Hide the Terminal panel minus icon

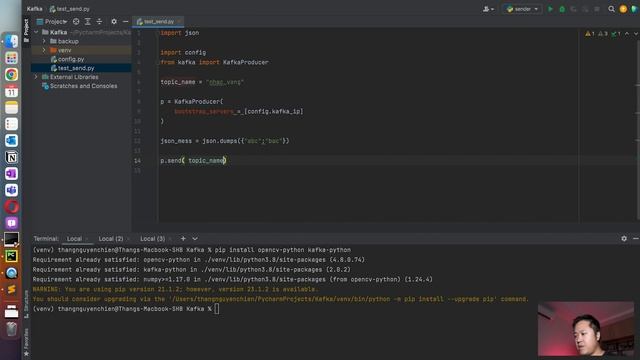(636, 239)
